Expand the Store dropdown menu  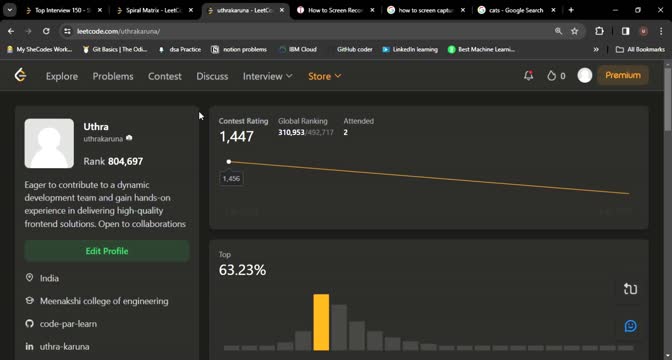[x=324, y=76]
